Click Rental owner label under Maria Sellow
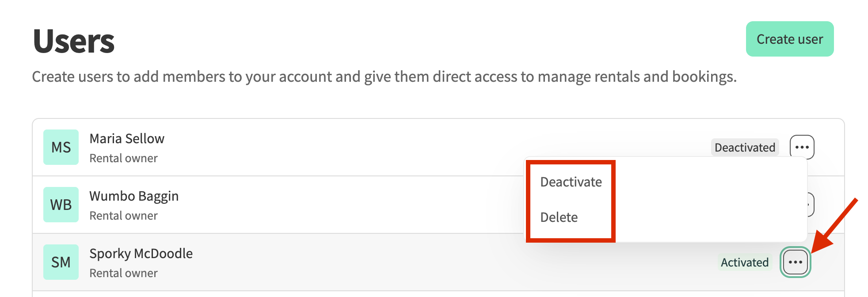 pos(123,158)
